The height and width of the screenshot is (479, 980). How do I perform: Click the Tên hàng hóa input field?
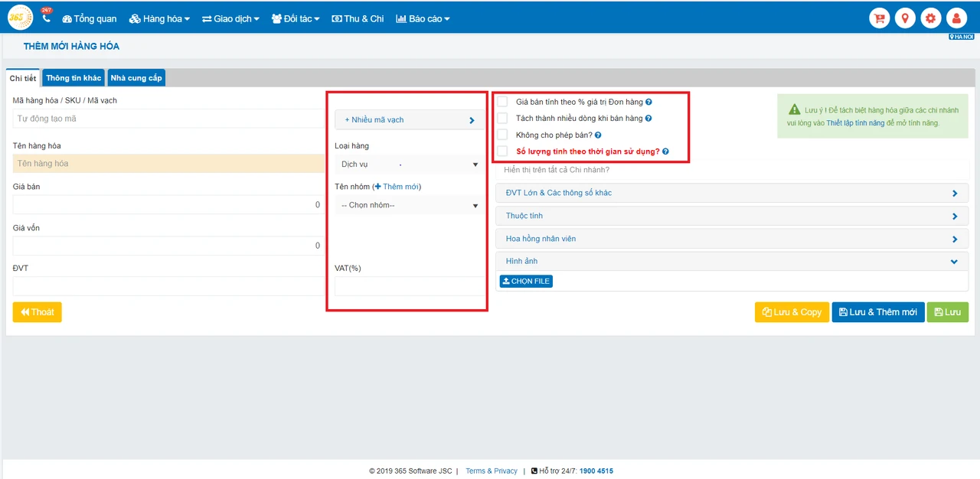click(x=168, y=164)
